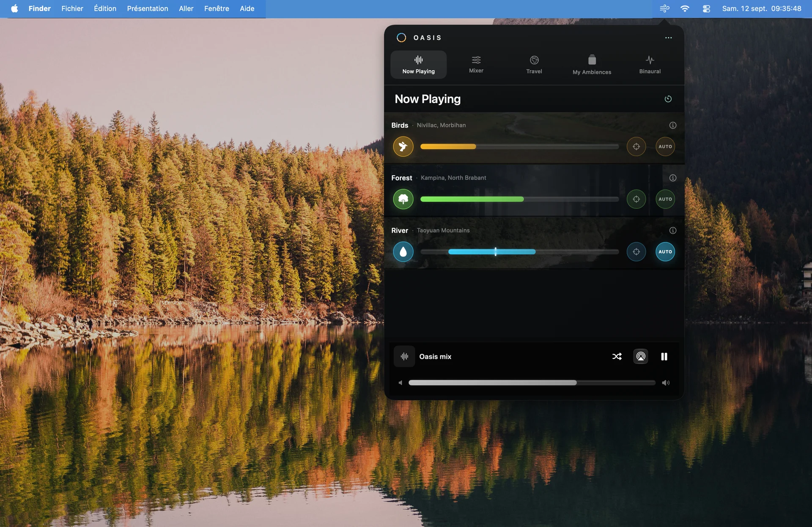The width and height of the screenshot is (812, 527).
Task: Show info for River sound
Action: pyautogui.click(x=673, y=230)
